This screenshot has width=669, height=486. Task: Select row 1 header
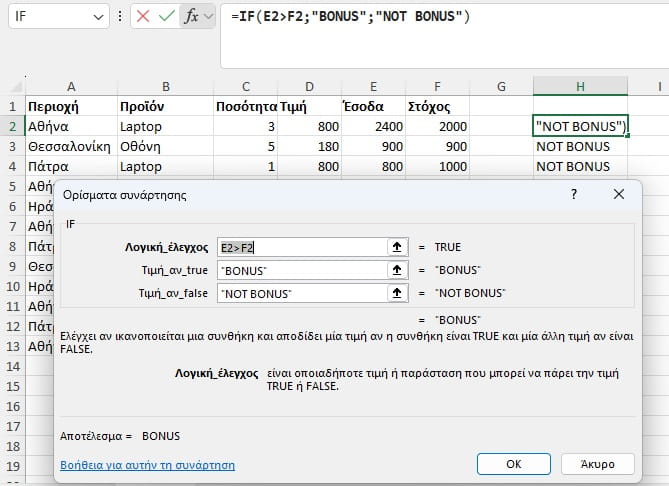(x=13, y=106)
